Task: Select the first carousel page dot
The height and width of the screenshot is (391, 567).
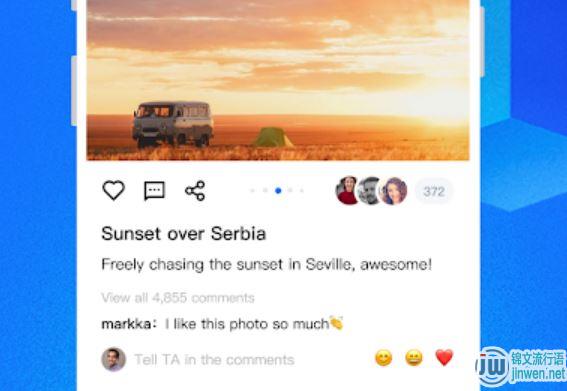Action: pos(253,191)
